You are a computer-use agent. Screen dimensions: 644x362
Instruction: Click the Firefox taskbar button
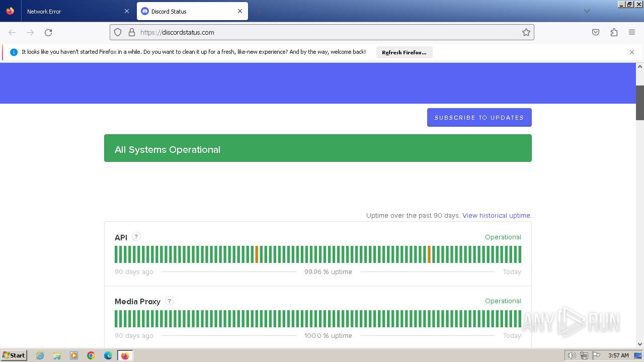pyautogui.click(x=125, y=355)
